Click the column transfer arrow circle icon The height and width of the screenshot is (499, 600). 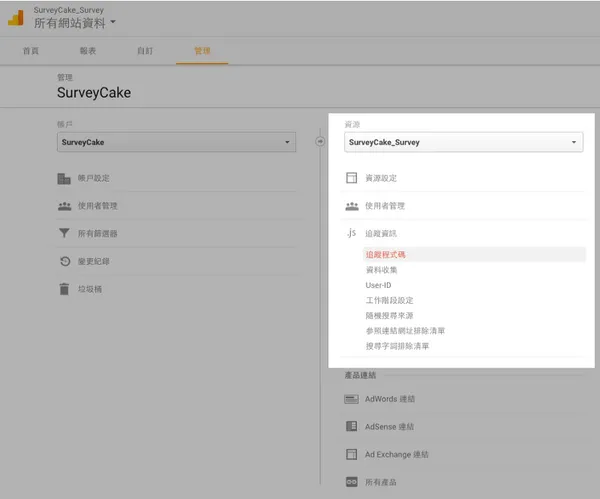[320, 142]
